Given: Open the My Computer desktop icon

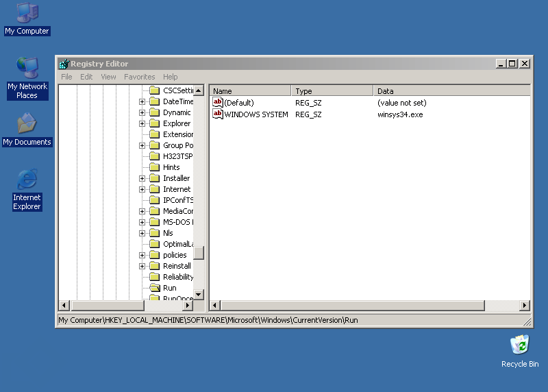Looking at the screenshot, I should (x=27, y=19).
